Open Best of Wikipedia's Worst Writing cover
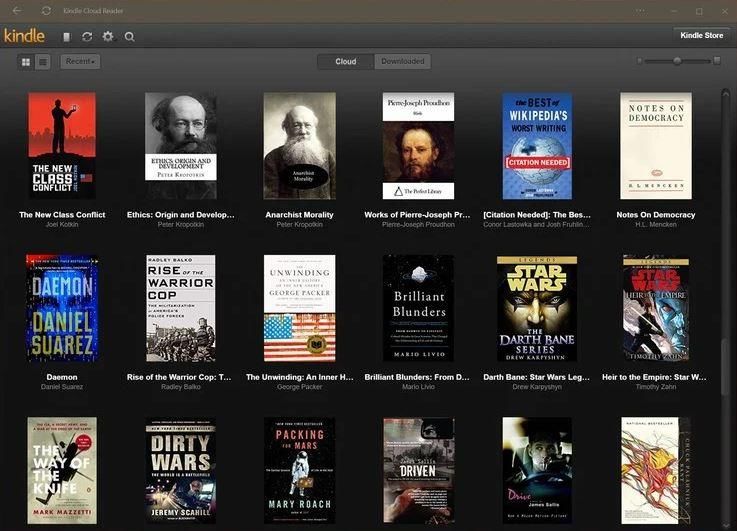The image size is (737, 531). (x=537, y=145)
